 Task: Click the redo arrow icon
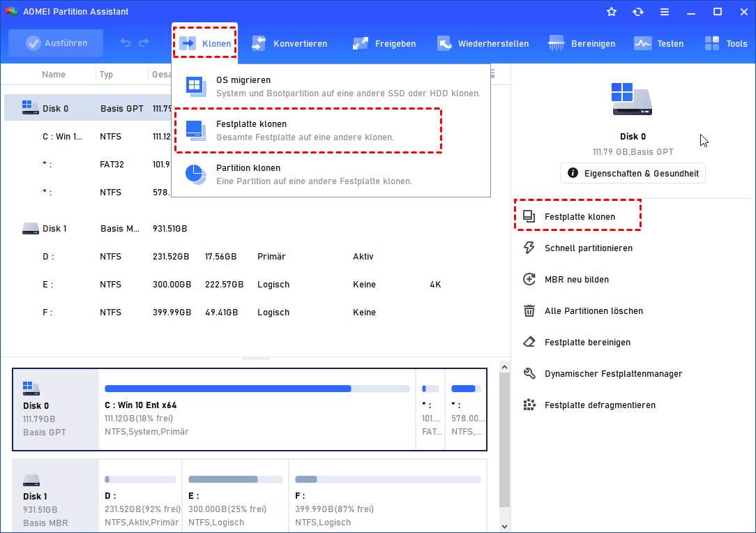pos(144,43)
